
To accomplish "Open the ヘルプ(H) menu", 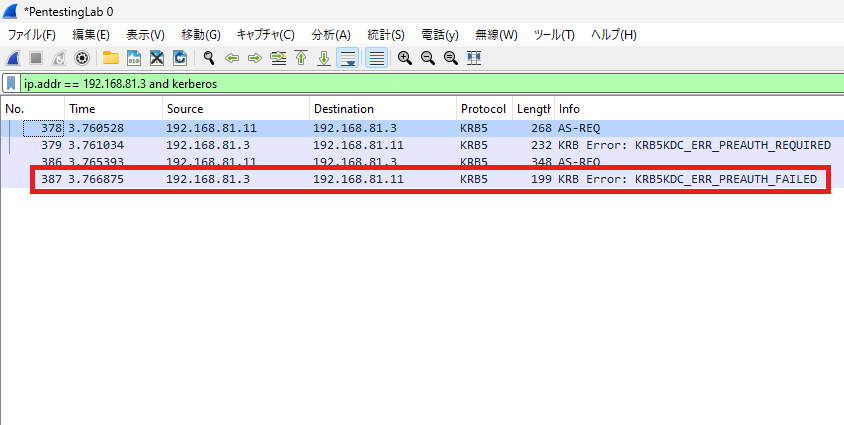I will pos(614,35).
